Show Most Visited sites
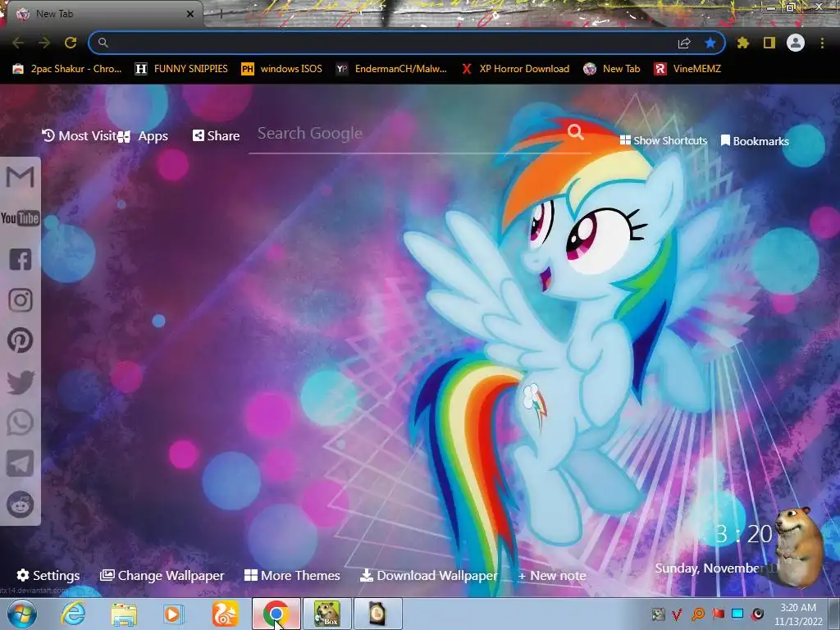The image size is (840, 630). click(80, 135)
